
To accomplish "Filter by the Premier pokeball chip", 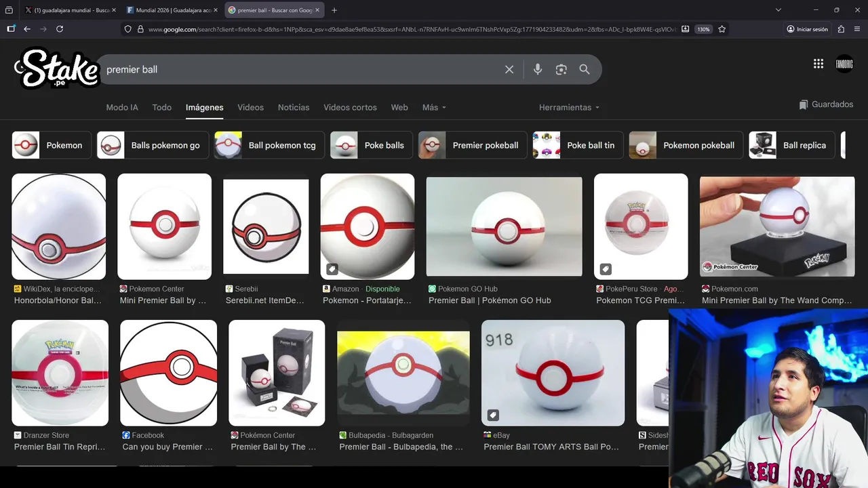I will pyautogui.click(x=473, y=145).
